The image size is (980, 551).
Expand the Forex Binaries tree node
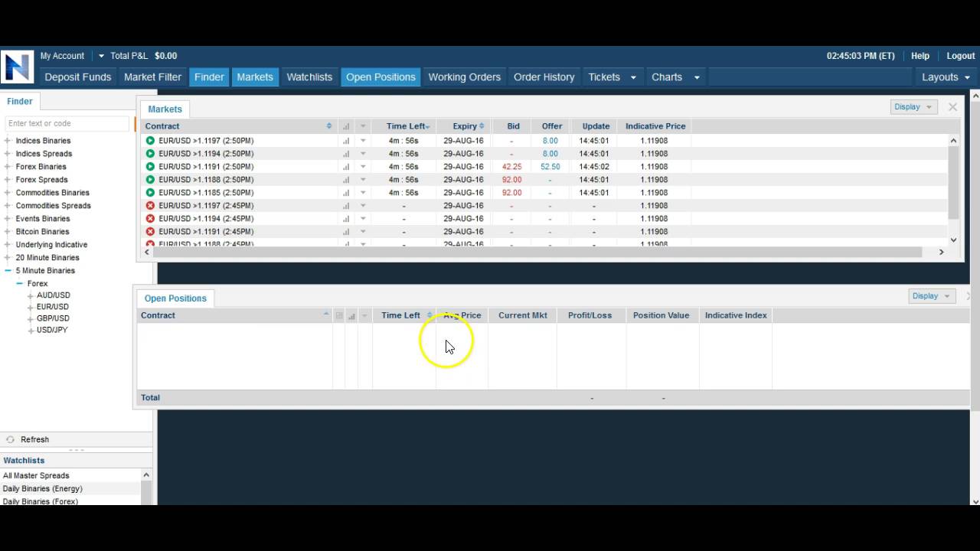[8, 167]
